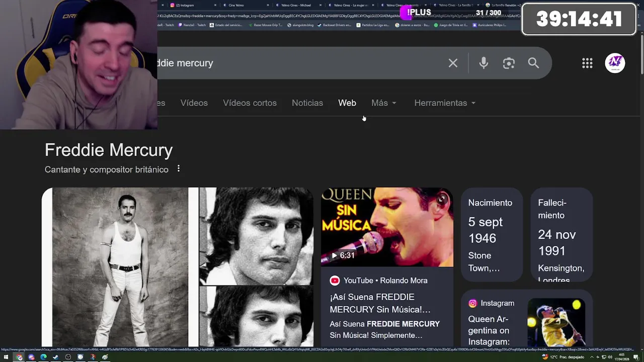Switch to La familia Benetón browser tab

[x=503, y=5]
